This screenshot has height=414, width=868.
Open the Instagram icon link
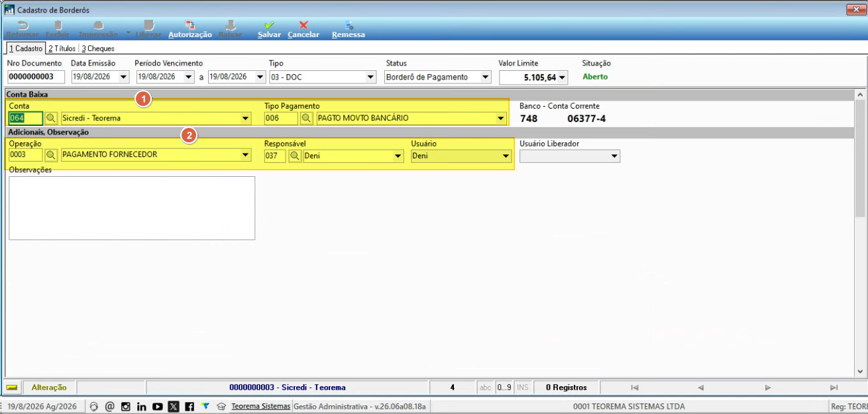pyautogui.click(x=126, y=406)
